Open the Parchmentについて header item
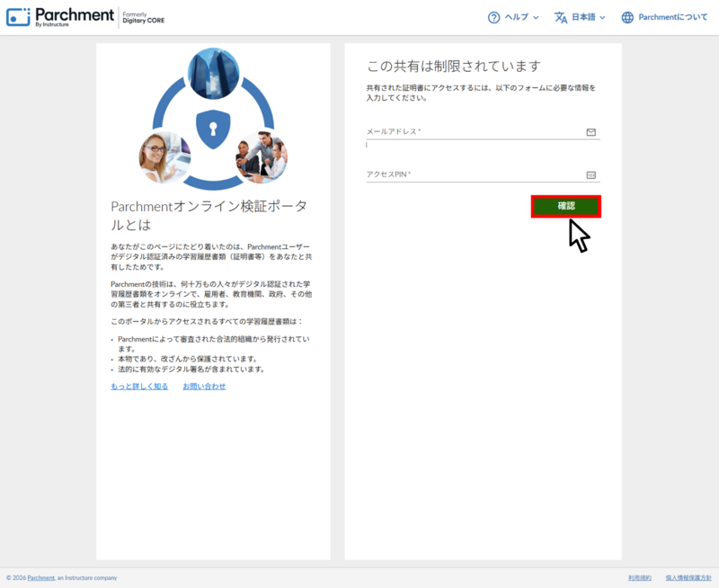 point(673,17)
